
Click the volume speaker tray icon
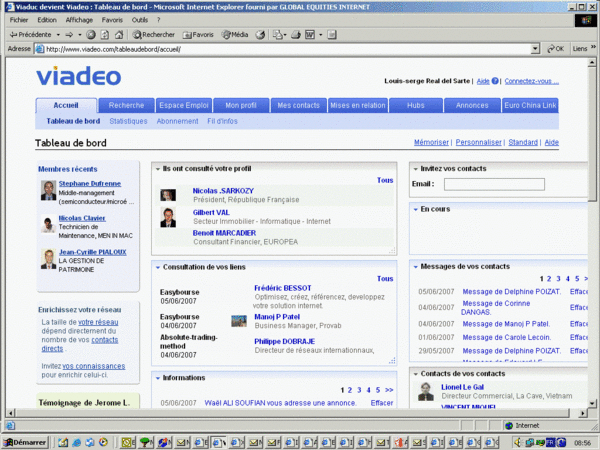point(518,442)
